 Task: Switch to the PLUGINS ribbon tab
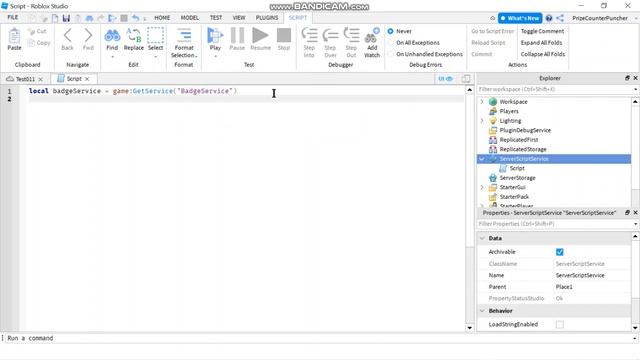tap(267, 18)
